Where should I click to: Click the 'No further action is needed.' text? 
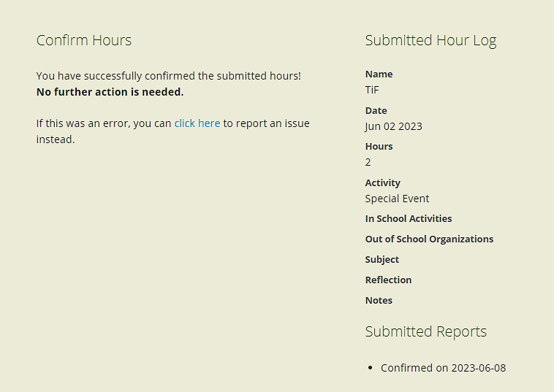110,92
